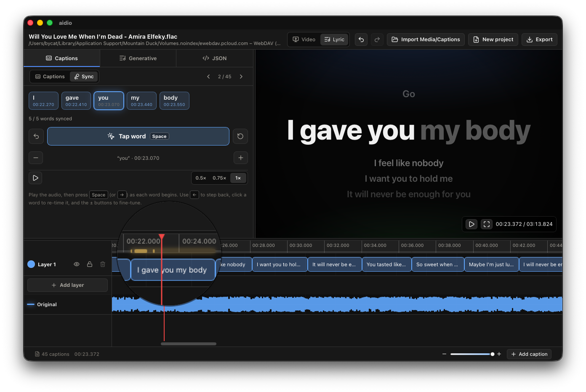Step back one synced word
Screen dimensions: 586x392
click(x=36, y=136)
